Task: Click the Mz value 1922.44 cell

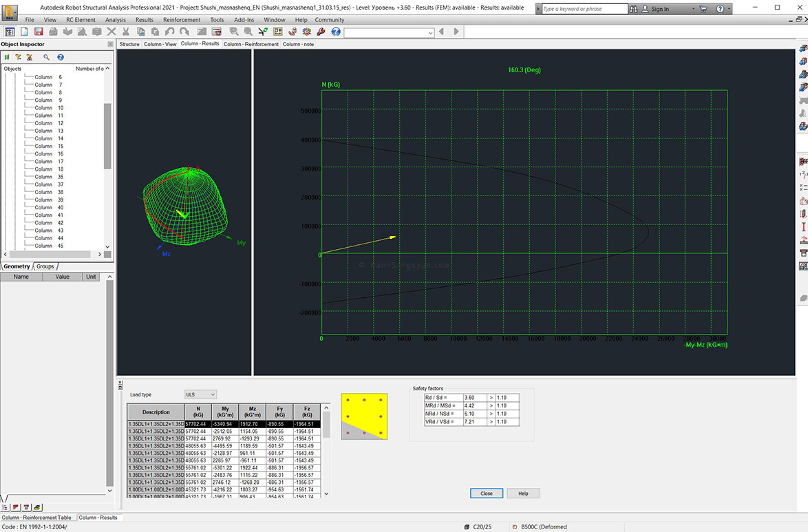Action: tap(253, 468)
